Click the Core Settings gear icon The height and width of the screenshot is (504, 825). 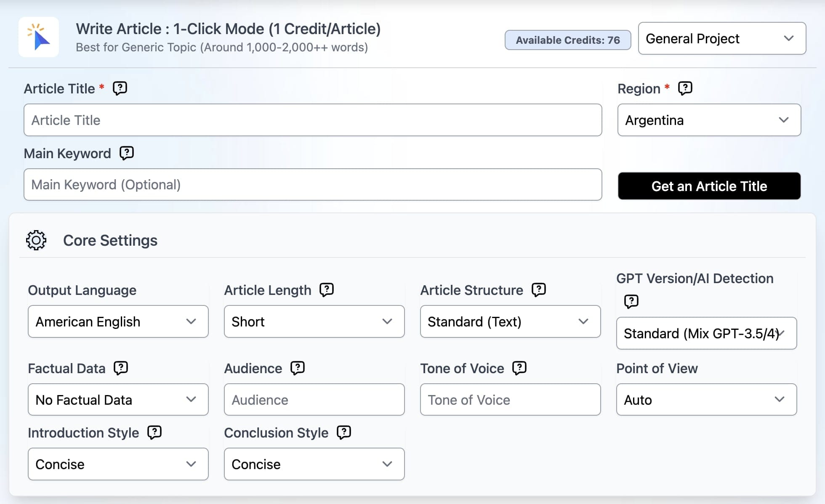tap(36, 240)
